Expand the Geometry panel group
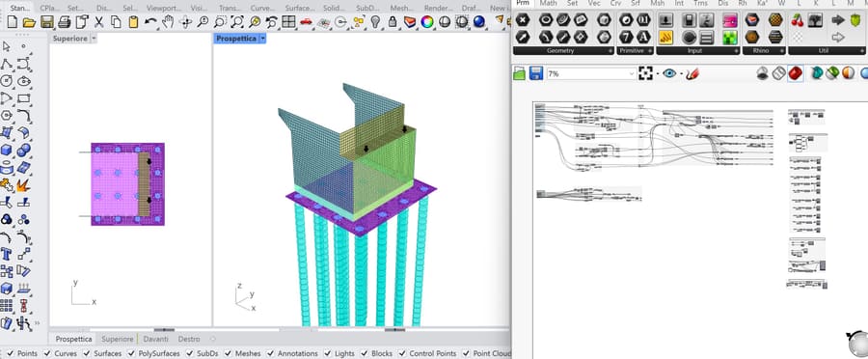The width and height of the screenshot is (868, 359). (610, 50)
